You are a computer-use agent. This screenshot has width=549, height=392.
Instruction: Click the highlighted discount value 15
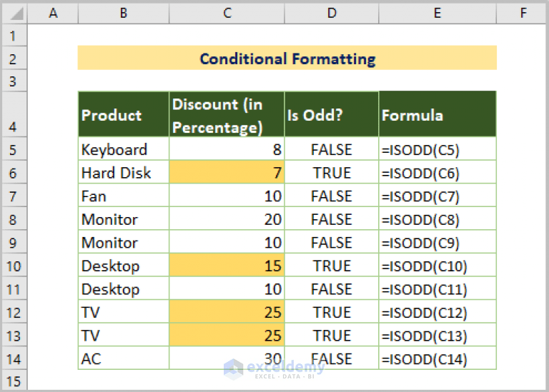pos(227,266)
